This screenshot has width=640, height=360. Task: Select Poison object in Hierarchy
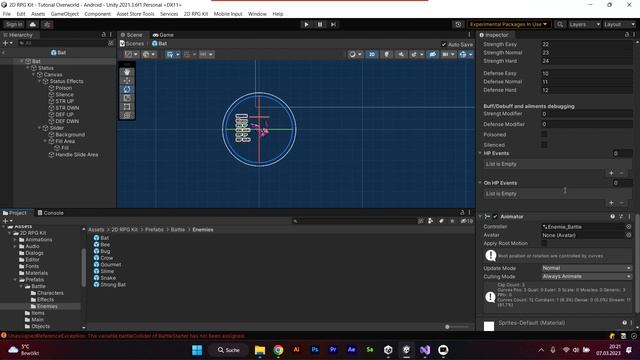[x=63, y=88]
